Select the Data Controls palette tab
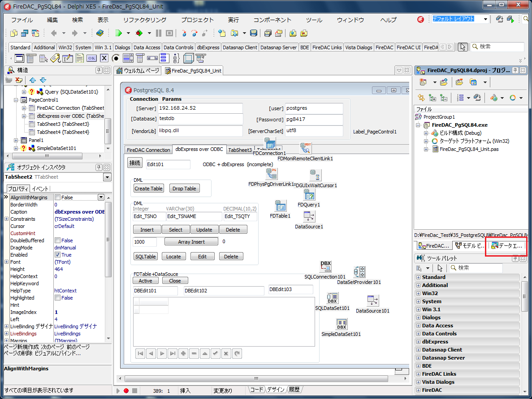 [x=178, y=47]
